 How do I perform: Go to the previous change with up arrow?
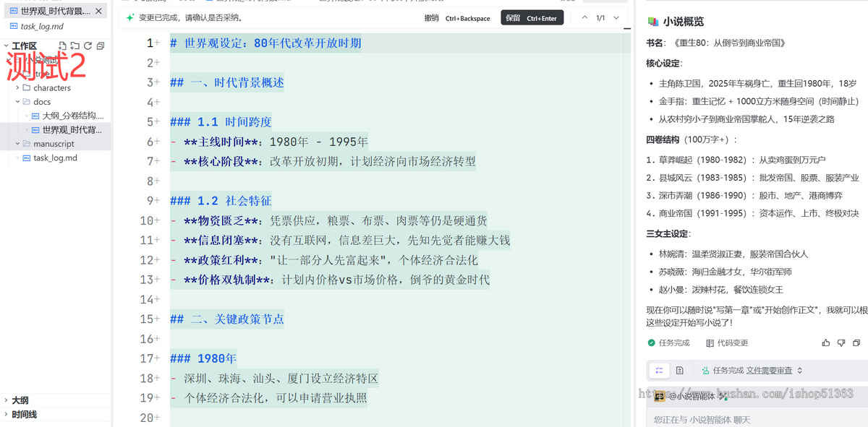click(x=584, y=18)
